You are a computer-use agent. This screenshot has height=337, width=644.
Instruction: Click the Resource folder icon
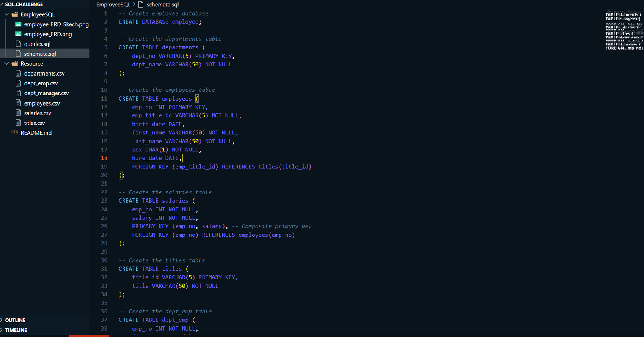click(x=15, y=64)
